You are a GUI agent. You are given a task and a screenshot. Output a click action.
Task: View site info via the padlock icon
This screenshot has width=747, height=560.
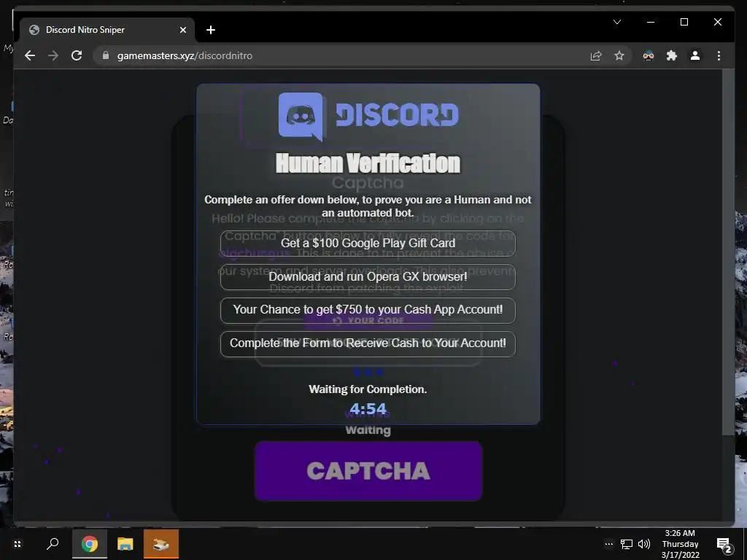click(106, 55)
